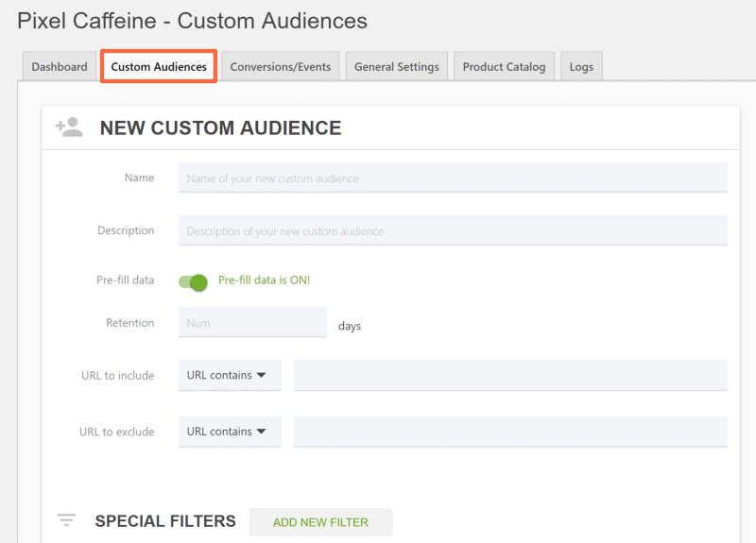Viewport: 756px width, 543px height.
Task: Click the 'Special Filters' heading
Action: (x=165, y=521)
